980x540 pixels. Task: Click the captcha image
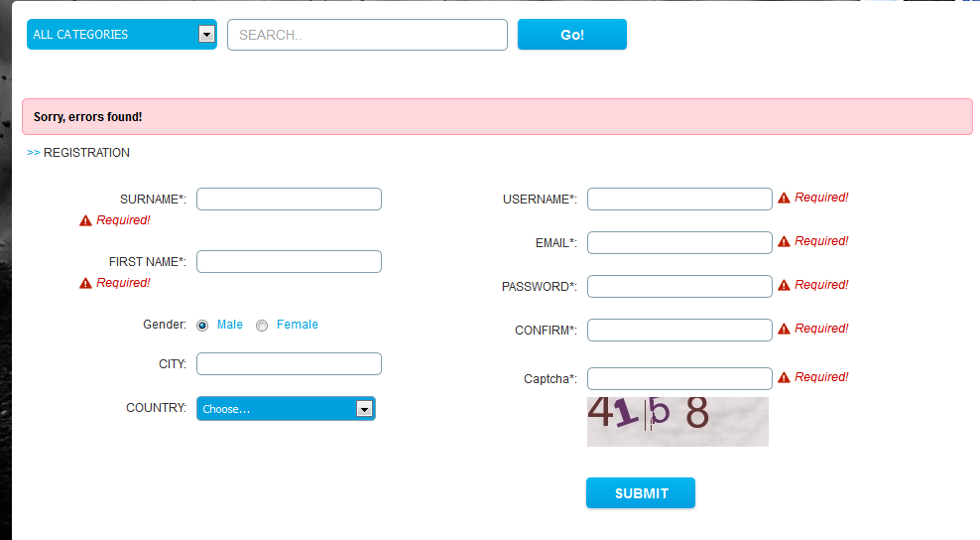point(677,421)
